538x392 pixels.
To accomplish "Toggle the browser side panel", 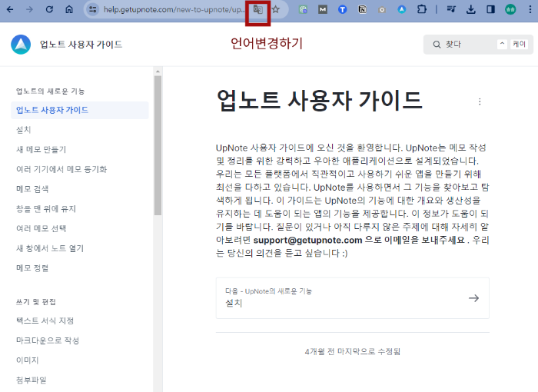I will 490,9.
